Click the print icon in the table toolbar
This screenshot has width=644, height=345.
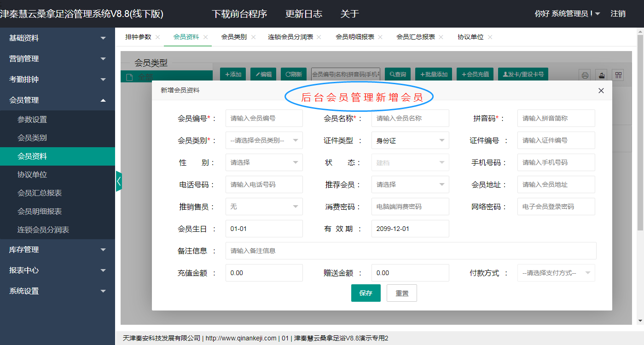click(x=585, y=75)
